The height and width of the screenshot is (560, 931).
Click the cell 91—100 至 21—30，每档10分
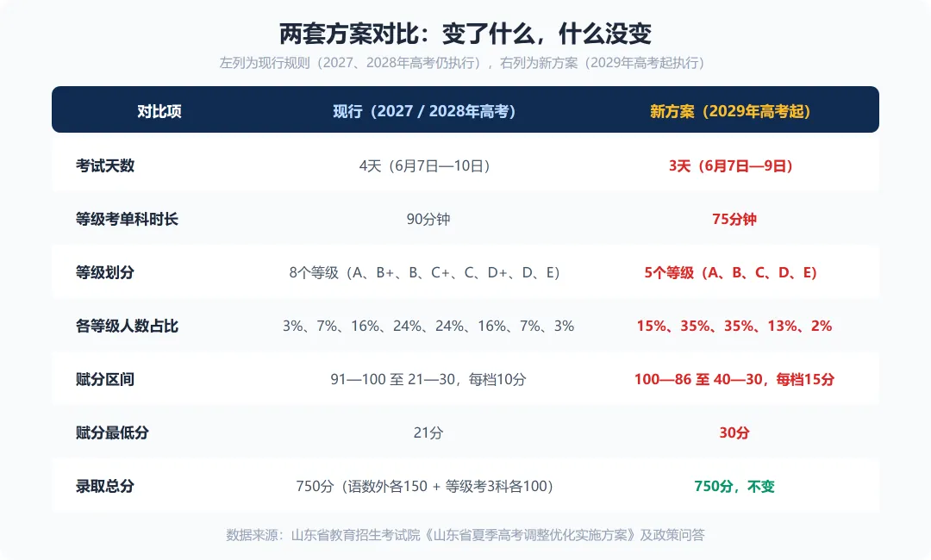[428, 379]
